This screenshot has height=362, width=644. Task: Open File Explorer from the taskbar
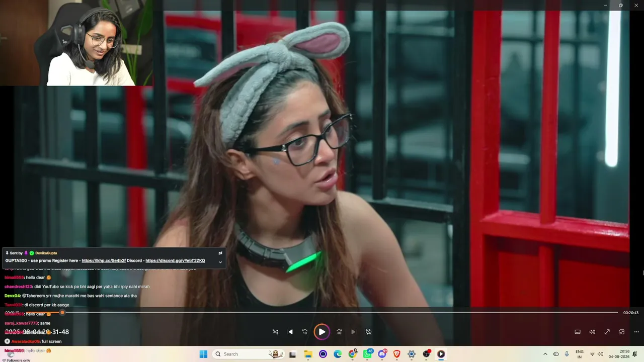click(x=308, y=354)
